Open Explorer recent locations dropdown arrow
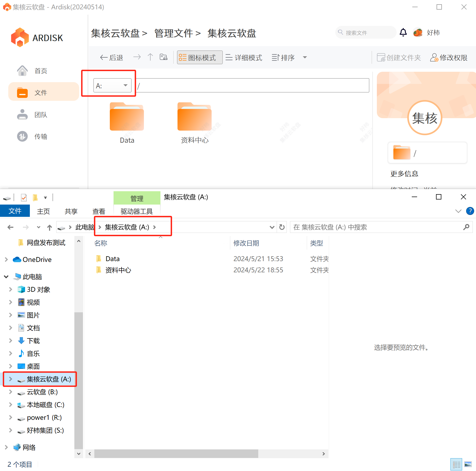The height and width of the screenshot is (471, 476). tap(39, 227)
